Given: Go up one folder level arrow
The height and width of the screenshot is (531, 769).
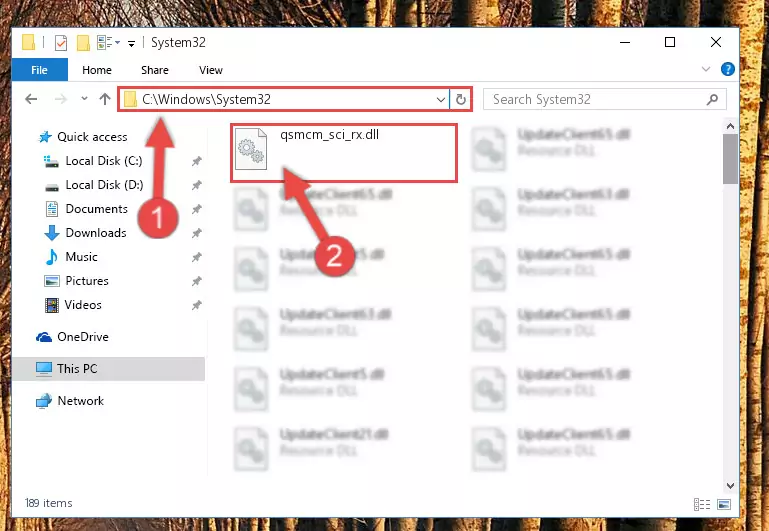Looking at the screenshot, I should coord(104,99).
